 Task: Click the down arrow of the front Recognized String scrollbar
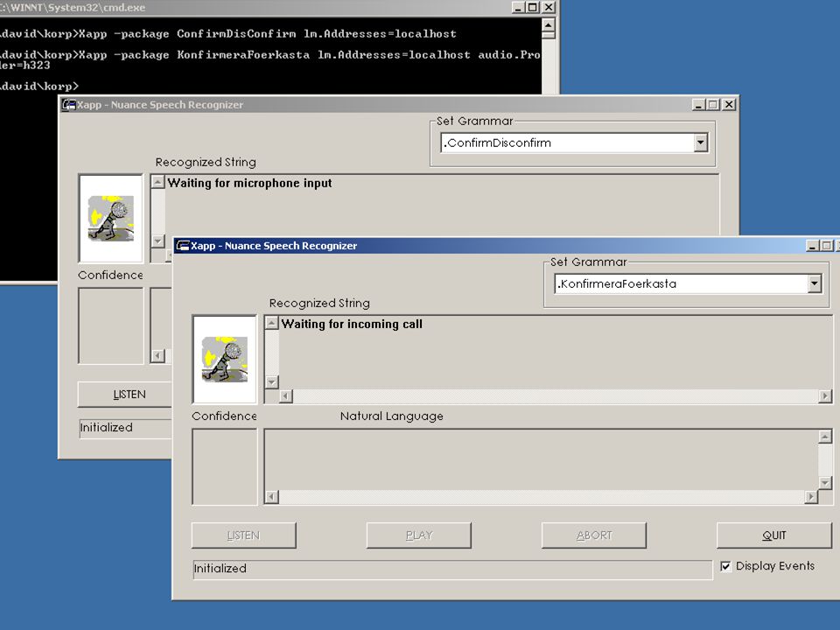pyautogui.click(x=271, y=382)
